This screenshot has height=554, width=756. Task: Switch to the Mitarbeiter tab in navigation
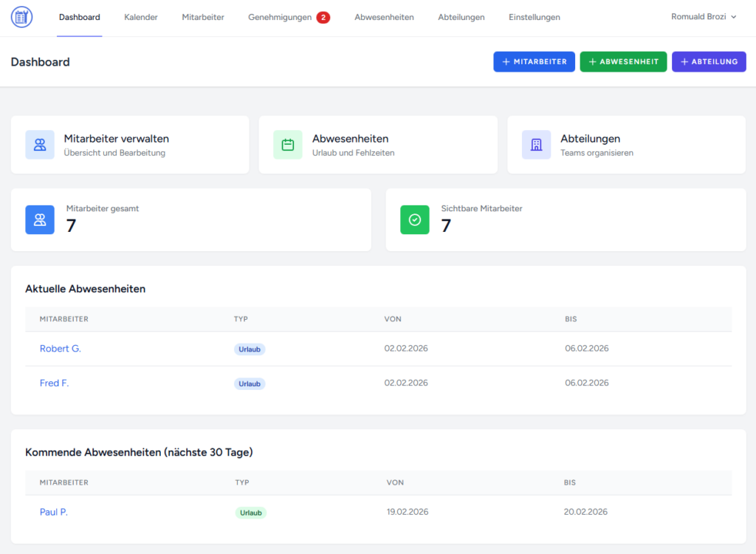pos(203,17)
